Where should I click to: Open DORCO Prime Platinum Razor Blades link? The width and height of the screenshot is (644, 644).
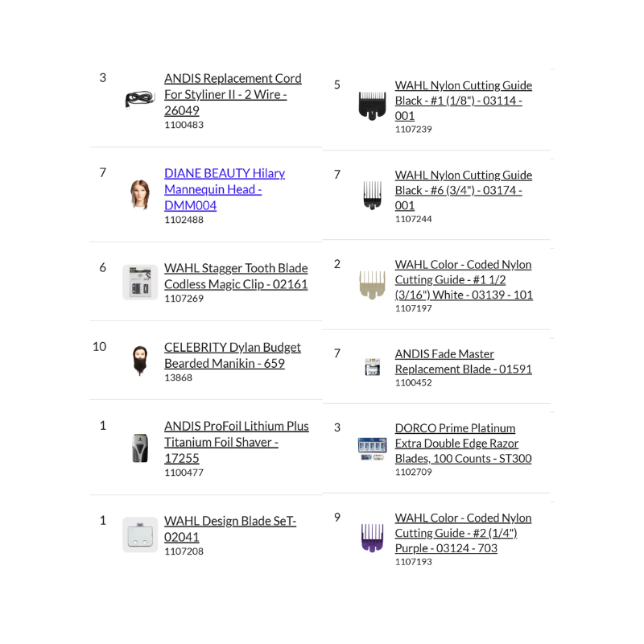coord(463,444)
